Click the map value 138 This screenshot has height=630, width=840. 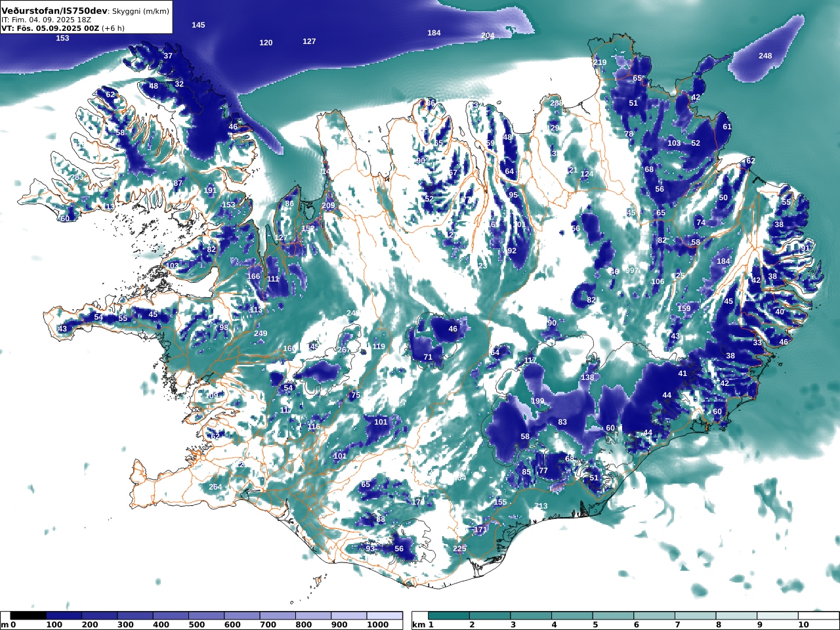click(587, 377)
